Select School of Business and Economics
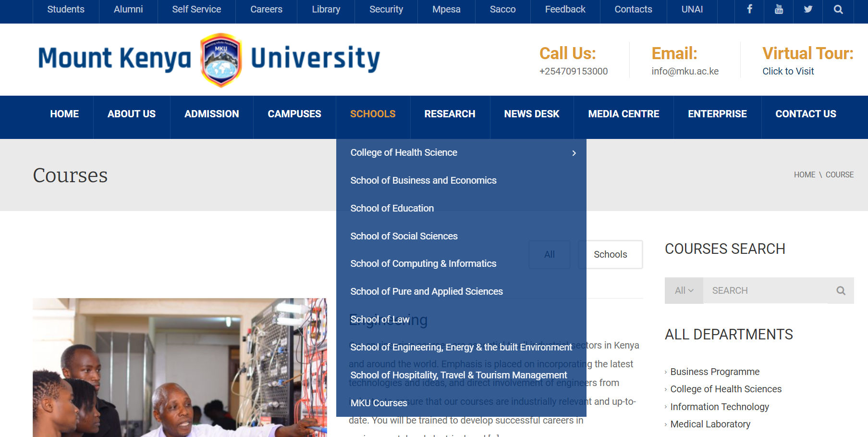Screen dimensions: 868x437 (x=423, y=180)
